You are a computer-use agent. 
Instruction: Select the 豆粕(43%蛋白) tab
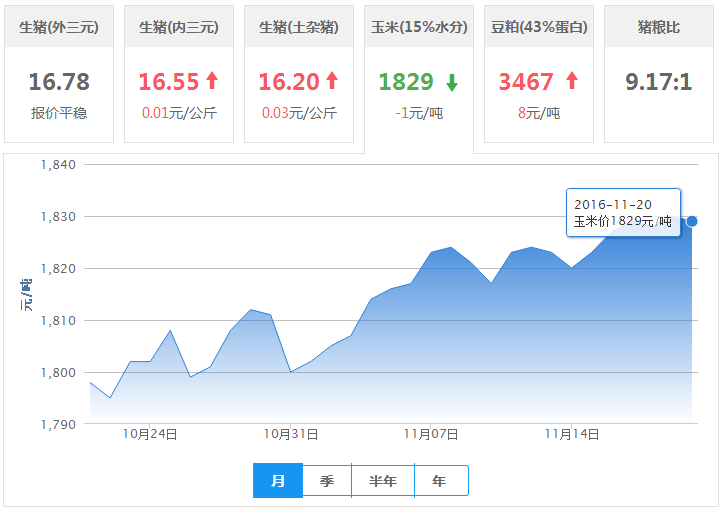click(539, 74)
